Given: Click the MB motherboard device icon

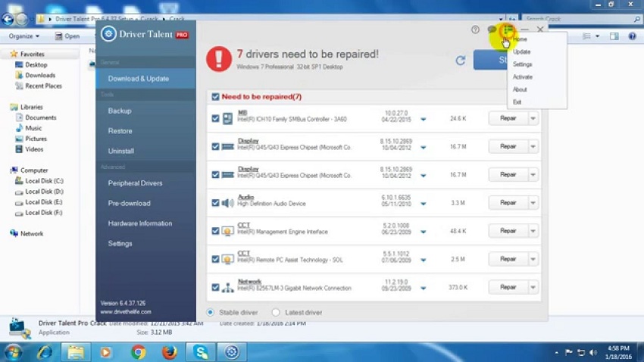Looking at the screenshot, I should (227, 119).
